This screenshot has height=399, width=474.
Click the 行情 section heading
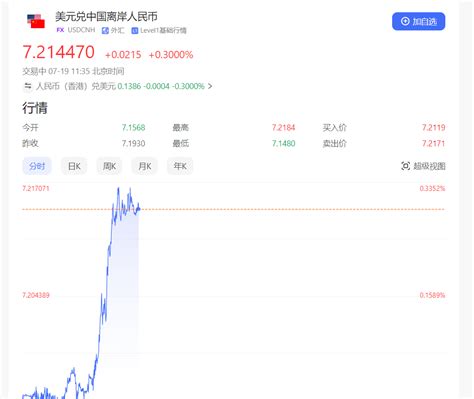pyautogui.click(x=35, y=108)
